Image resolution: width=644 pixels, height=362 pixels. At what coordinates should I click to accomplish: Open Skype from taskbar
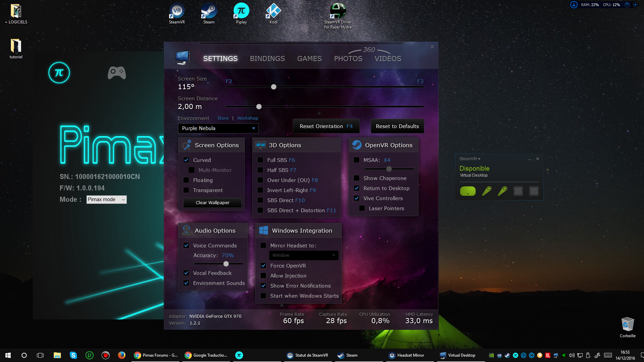(x=73, y=355)
